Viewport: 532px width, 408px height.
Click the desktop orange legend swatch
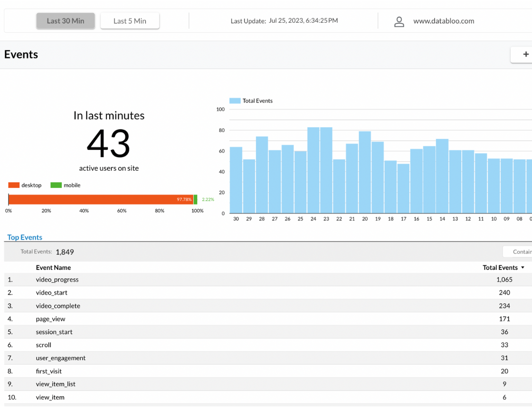click(x=14, y=185)
